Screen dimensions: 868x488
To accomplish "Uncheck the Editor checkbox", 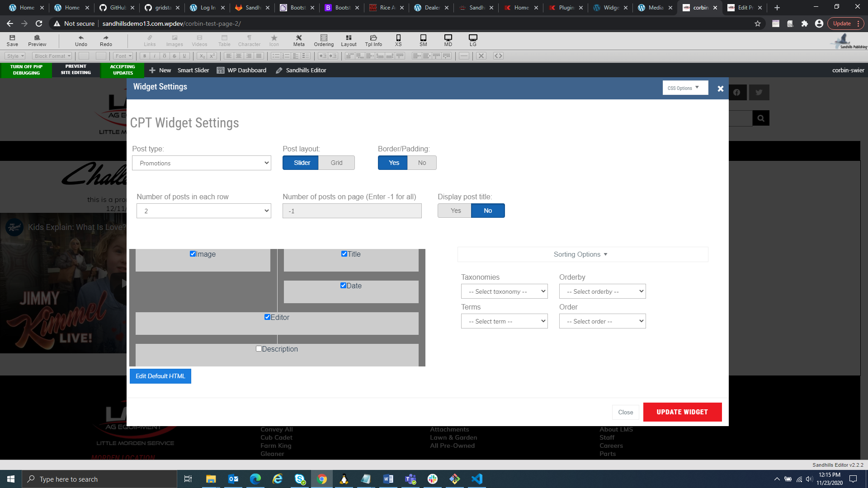I will coord(267,317).
